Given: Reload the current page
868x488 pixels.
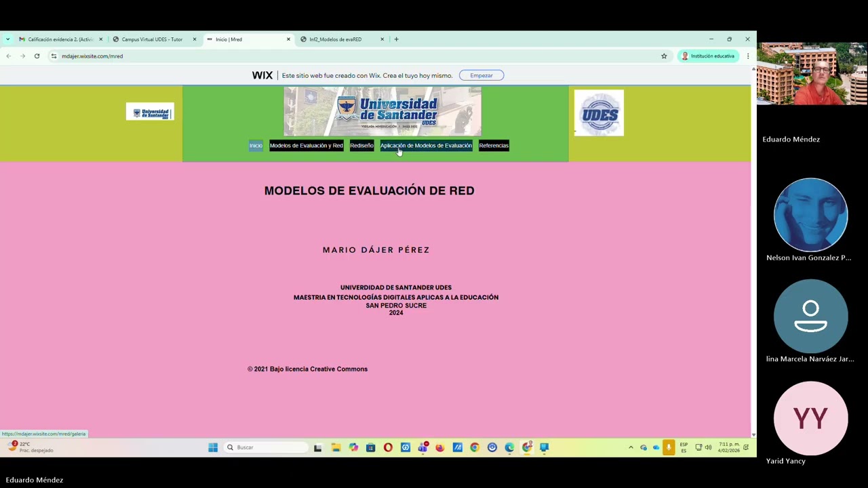Looking at the screenshot, I should coord(37,56).
